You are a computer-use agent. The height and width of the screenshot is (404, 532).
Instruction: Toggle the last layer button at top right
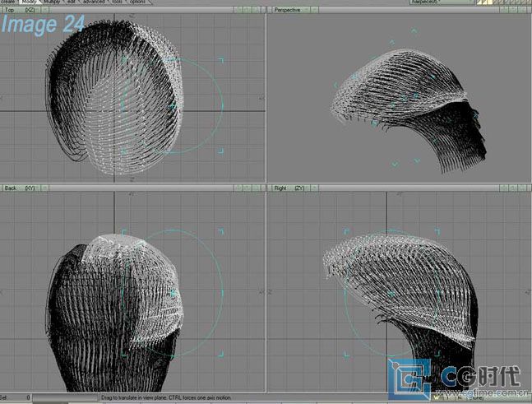[x=527, y=2]
